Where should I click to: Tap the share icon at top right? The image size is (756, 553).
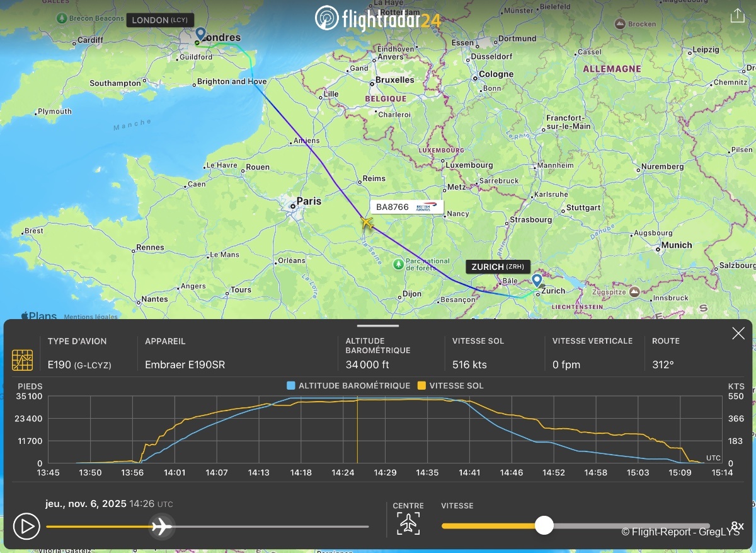click(x=737, y=16)
